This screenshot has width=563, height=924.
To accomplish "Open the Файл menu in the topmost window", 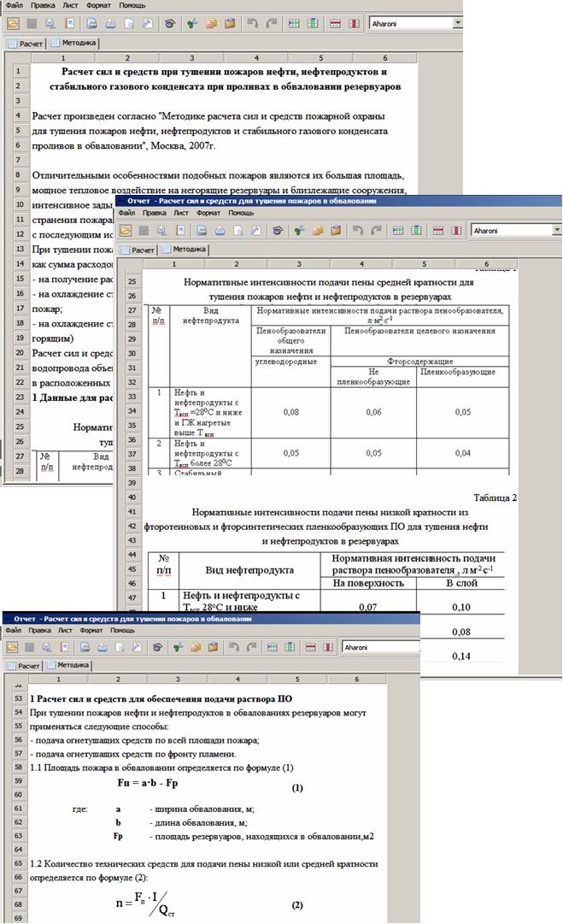I will tap(14, 5).
